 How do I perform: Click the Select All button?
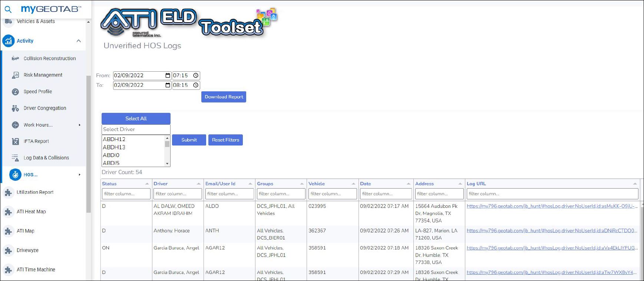click(136, 118)
